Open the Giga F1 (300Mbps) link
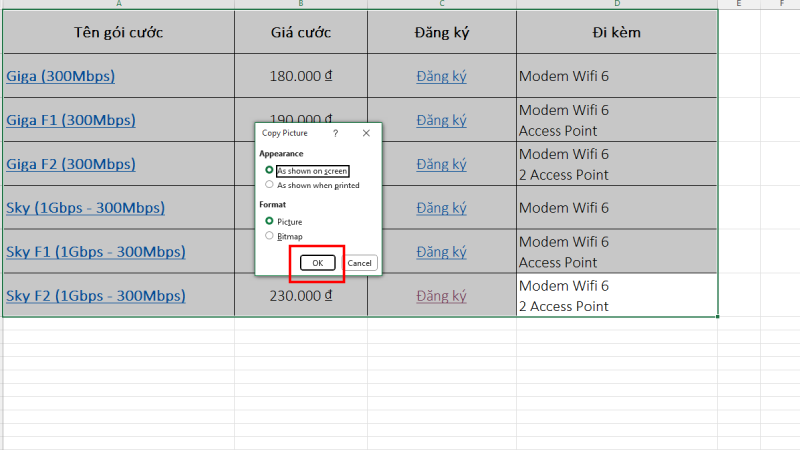Viewport: 800px width, 450px height. click(x=70, y=120)
